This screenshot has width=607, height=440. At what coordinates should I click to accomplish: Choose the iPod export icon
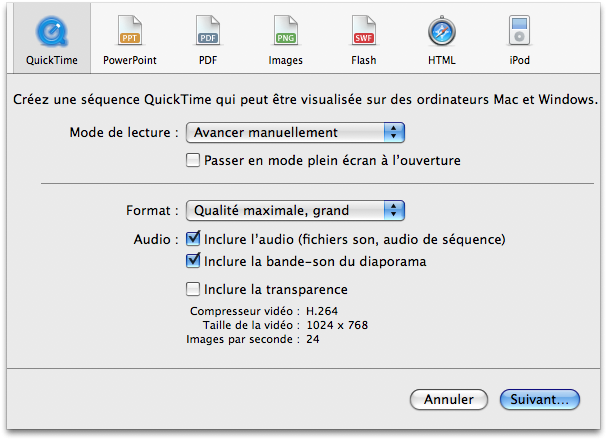click(520, 31)
